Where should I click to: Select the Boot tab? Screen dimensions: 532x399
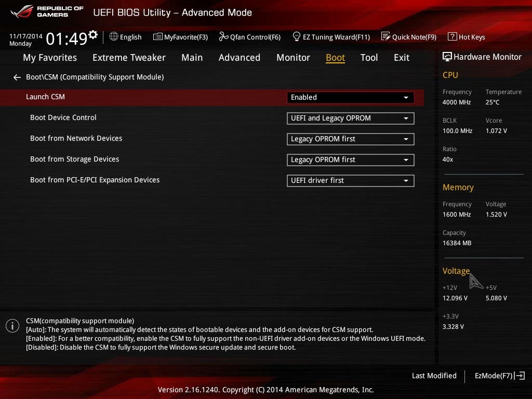(335, 58)
